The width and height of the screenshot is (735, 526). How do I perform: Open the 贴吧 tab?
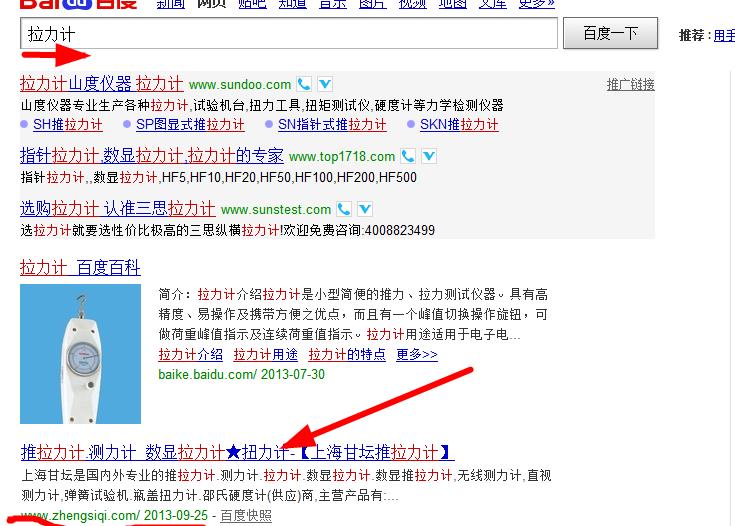click(x=252, y=4)
